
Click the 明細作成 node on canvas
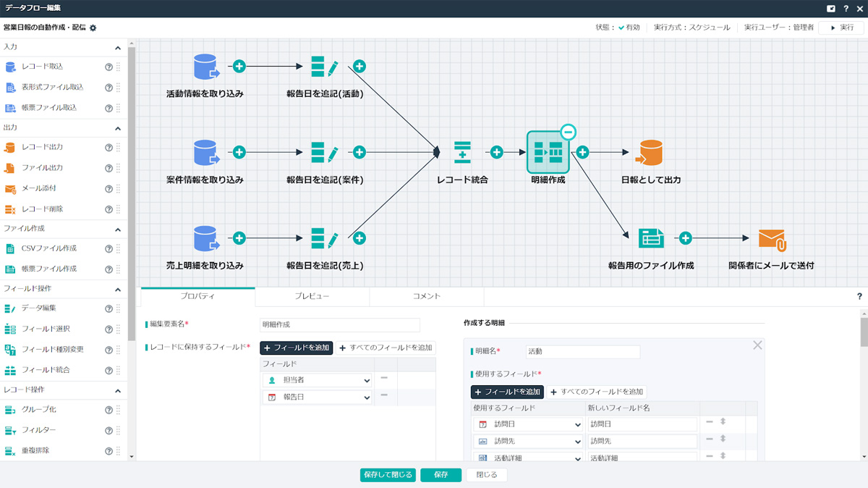548,153
